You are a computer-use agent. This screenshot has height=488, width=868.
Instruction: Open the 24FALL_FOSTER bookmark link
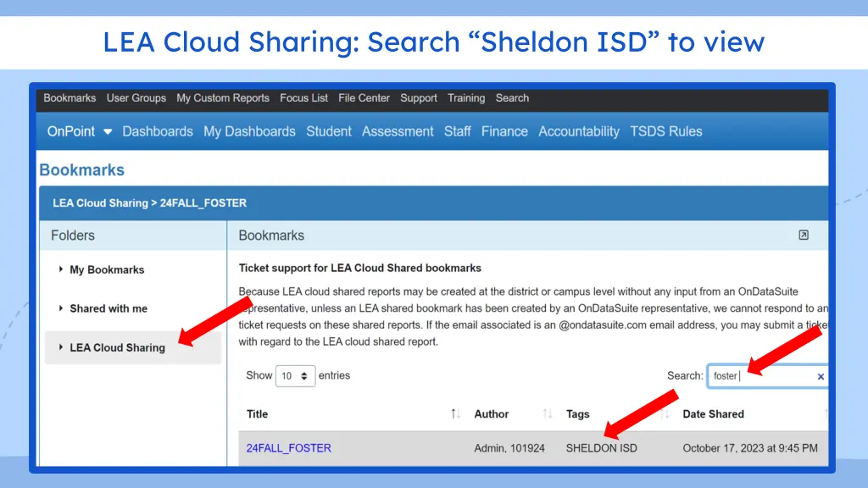pos(288,448)
